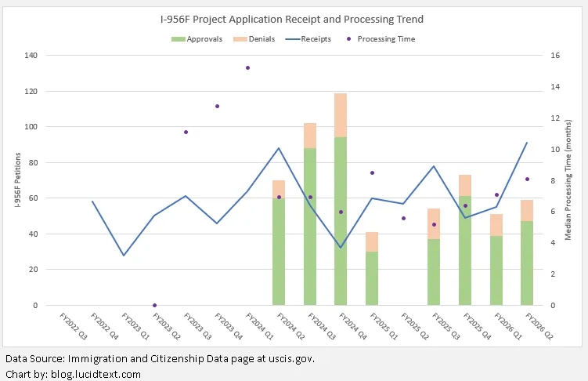Click the green approvals bar for FY2025 Q4

tap(465, 250)
